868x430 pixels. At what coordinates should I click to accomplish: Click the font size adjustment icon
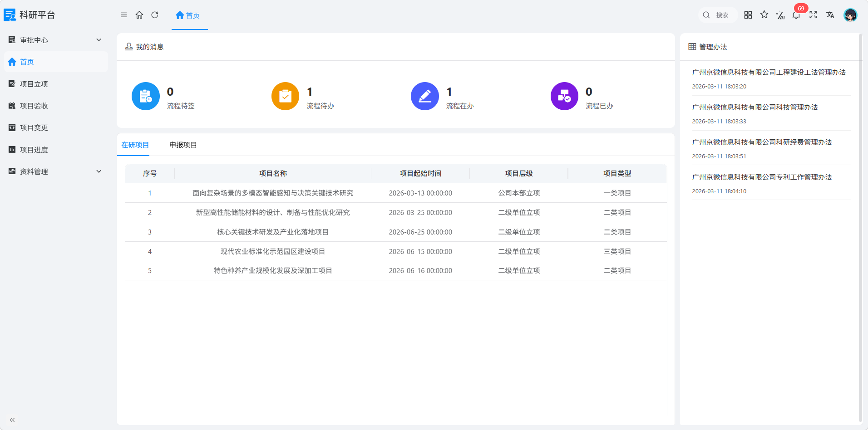(x=780, y=15)
